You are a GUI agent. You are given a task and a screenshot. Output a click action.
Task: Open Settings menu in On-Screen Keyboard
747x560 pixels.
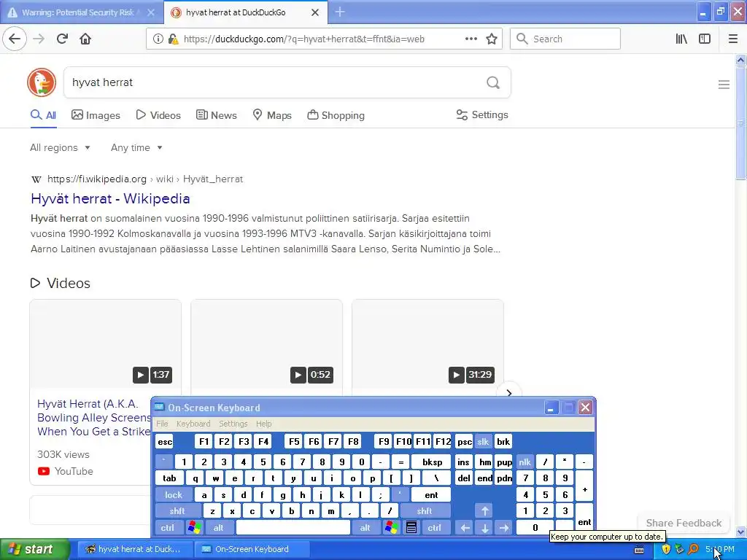click(233, 424)
